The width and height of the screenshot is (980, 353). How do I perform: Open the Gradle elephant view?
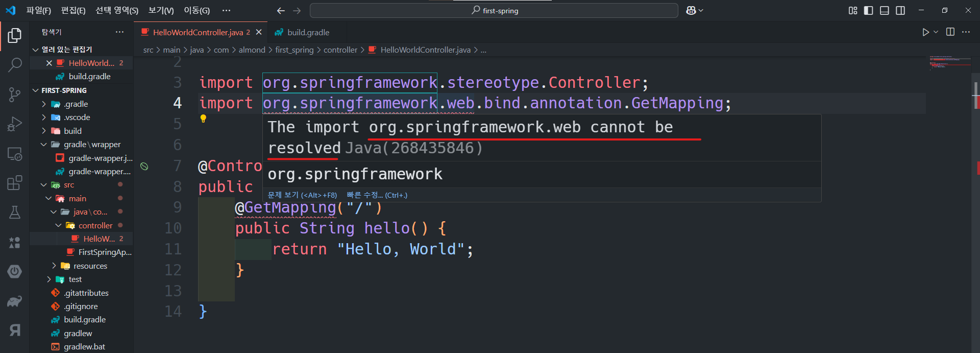pos(15,301)
